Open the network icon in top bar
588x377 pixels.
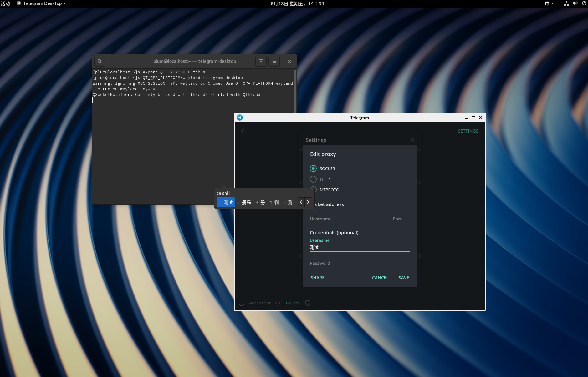[566, 3]
